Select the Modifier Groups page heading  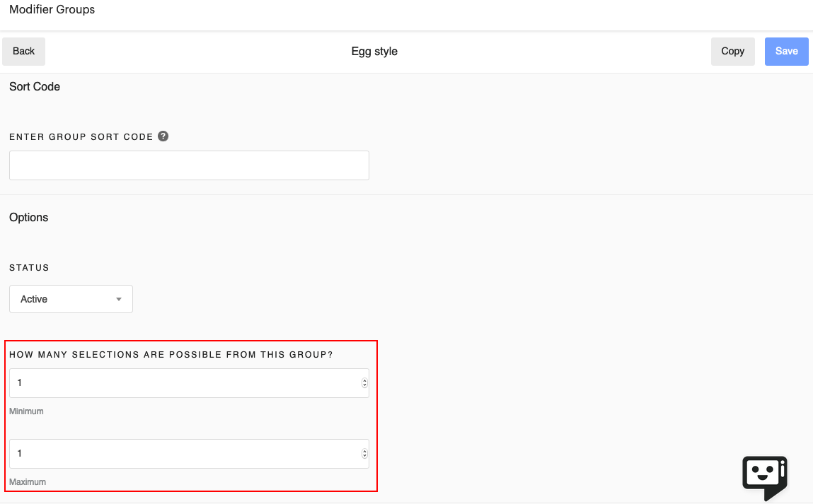(52, 10)
